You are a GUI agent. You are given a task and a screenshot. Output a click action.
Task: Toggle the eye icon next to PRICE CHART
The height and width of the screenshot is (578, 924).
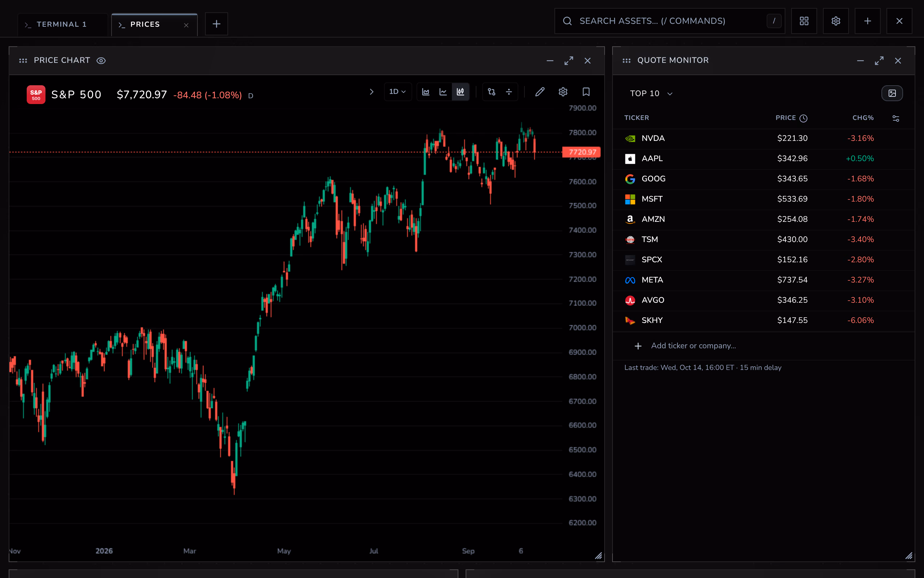[x=101, y=61]
